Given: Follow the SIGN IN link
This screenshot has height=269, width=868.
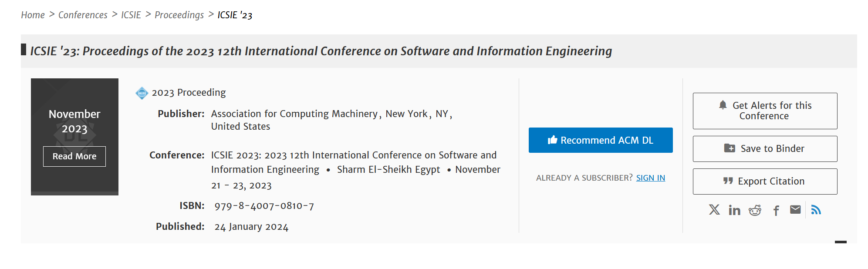Looking at the screenshot, I should [x=651, y=178].
